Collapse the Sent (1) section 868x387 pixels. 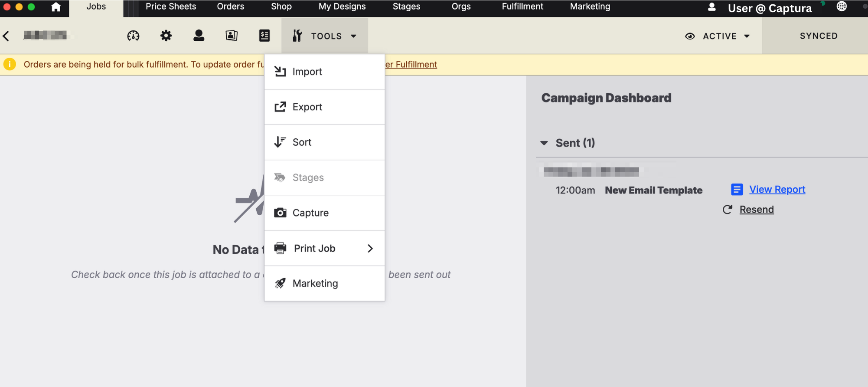(544, 143)
